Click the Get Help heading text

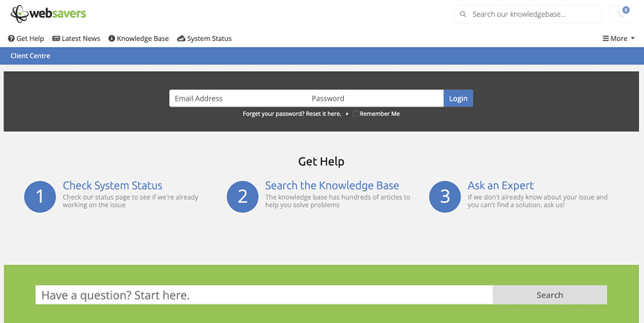[x=321, y=161]
